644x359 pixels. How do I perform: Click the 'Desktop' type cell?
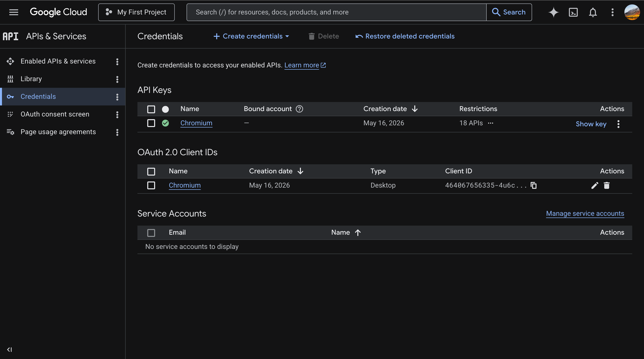(x=383, y=185)
